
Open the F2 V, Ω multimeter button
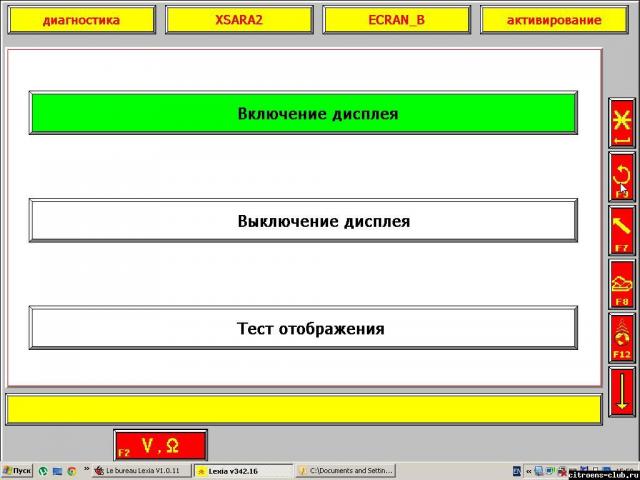click(161, 446)
